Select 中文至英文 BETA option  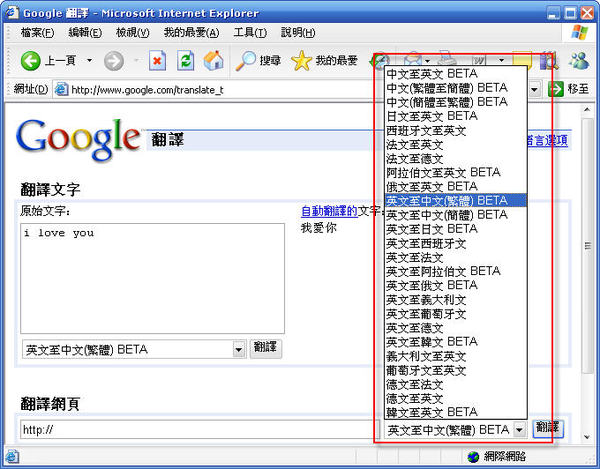[x=456, y=73]
